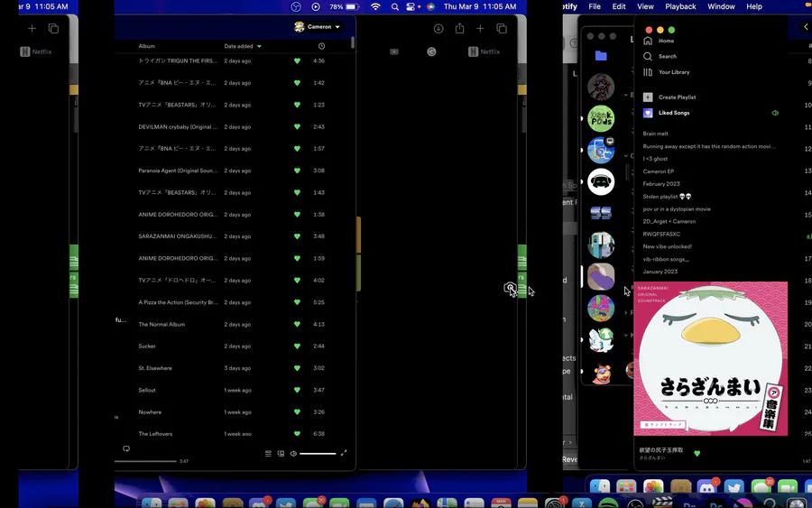The width and height of the screenshot is (812, 508).
Task: Open the SS server icon in Discord
Action: coord(601,213)
